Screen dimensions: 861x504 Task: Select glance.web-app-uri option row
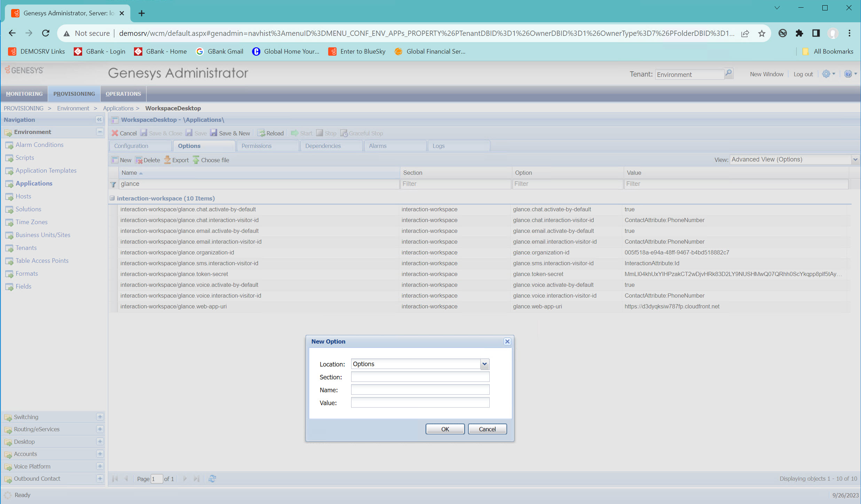480,306
